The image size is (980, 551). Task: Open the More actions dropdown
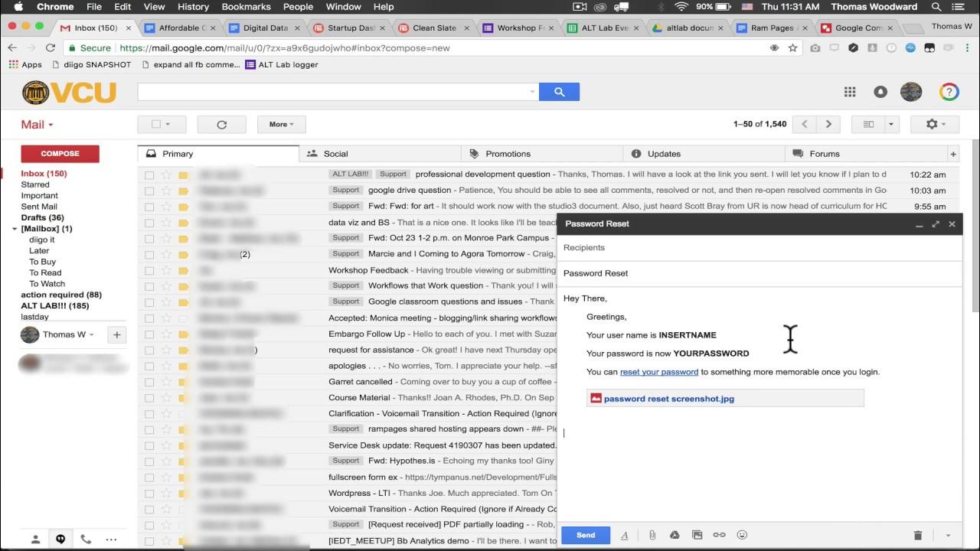pyautogui.click(x=281, y=124)
